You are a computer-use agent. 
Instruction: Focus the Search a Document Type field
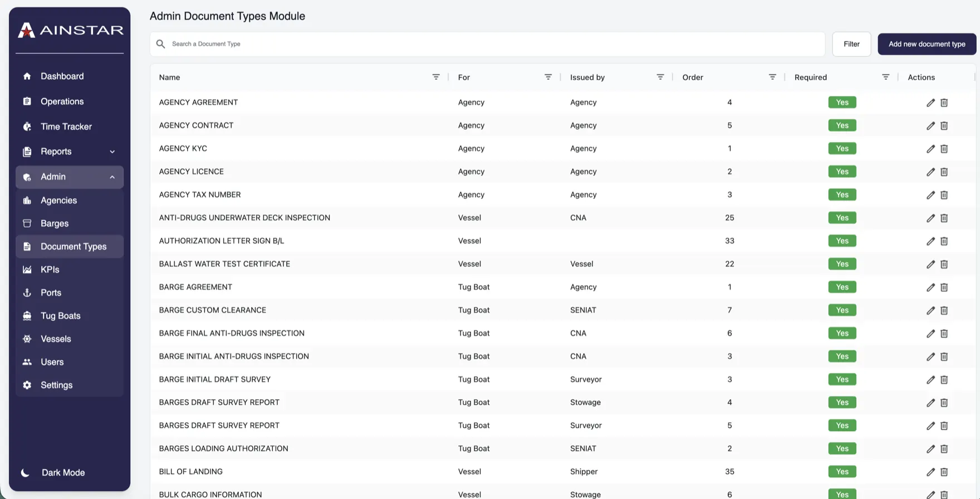[487, 44]
